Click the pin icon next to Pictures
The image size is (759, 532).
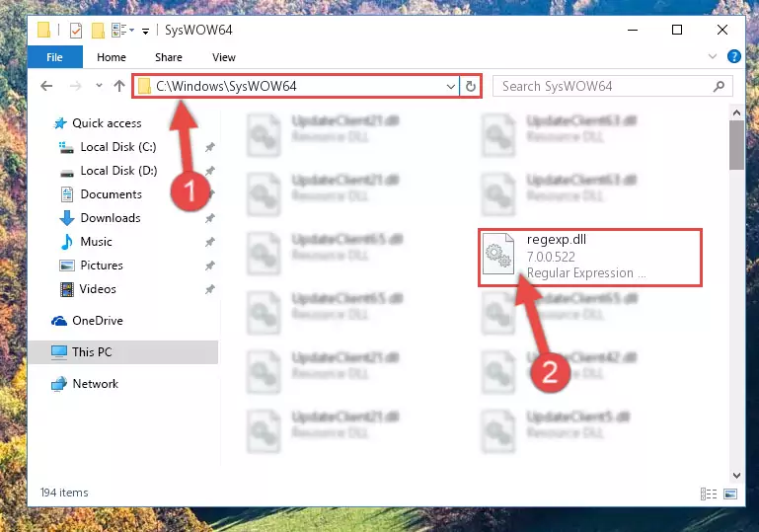pos(209,266)
